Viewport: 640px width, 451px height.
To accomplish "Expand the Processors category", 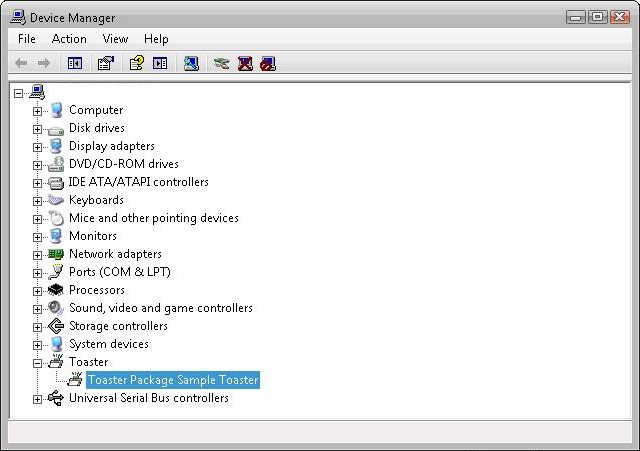I will coord(37,291).
